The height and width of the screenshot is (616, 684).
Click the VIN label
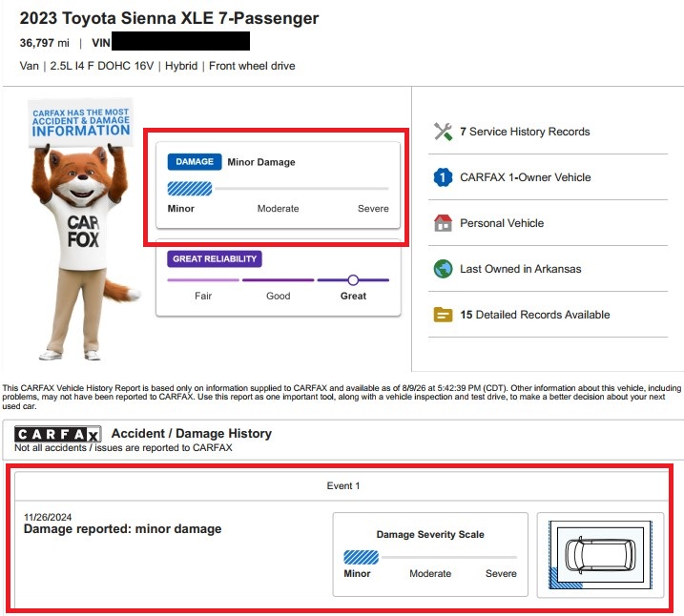(101, 43)
